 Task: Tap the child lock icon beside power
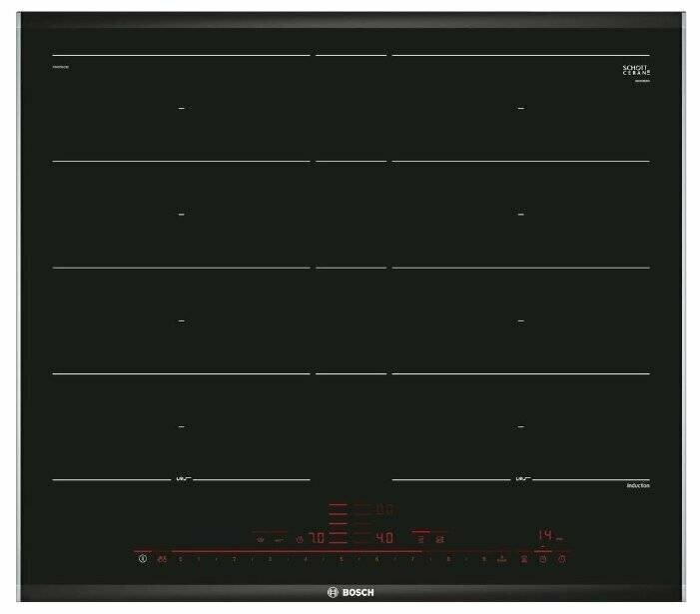[x=163, y=559]
